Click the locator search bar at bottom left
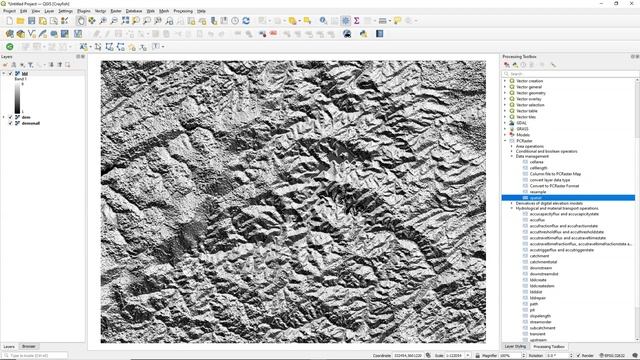This screenshot has width=640, height=360. (x=35, y=356)
